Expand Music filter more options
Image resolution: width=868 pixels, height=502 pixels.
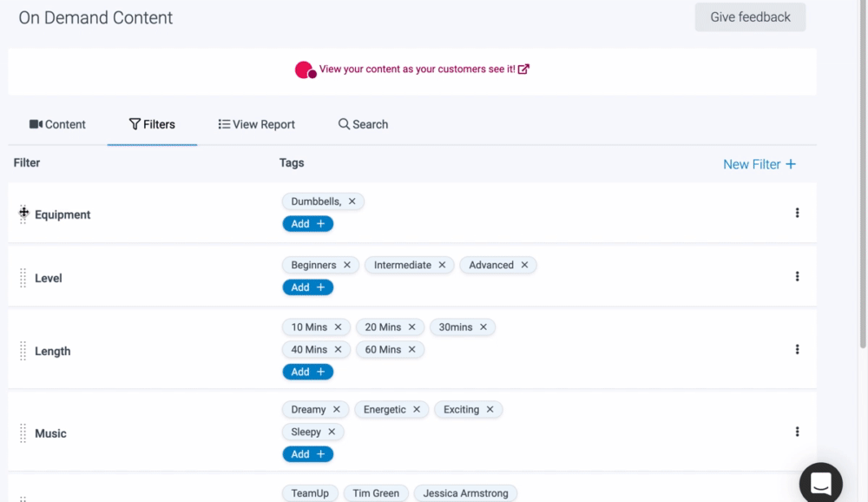tap(797, 432)
